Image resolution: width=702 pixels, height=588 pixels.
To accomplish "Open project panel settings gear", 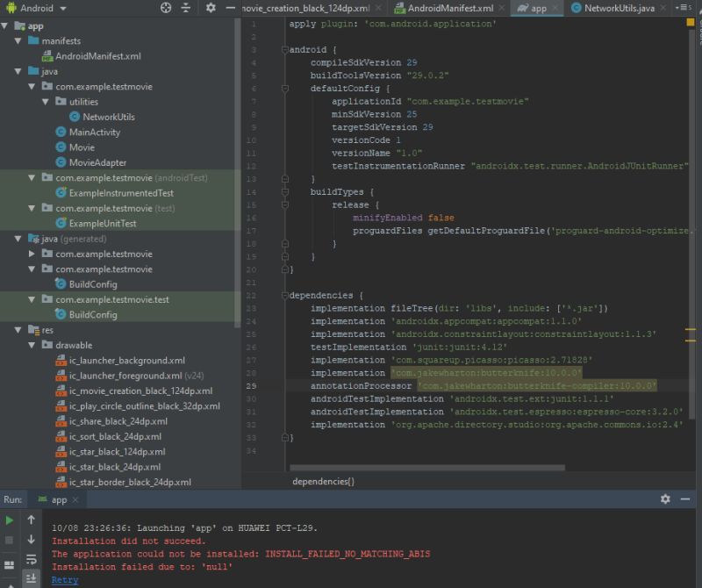I will coord(211,8).
